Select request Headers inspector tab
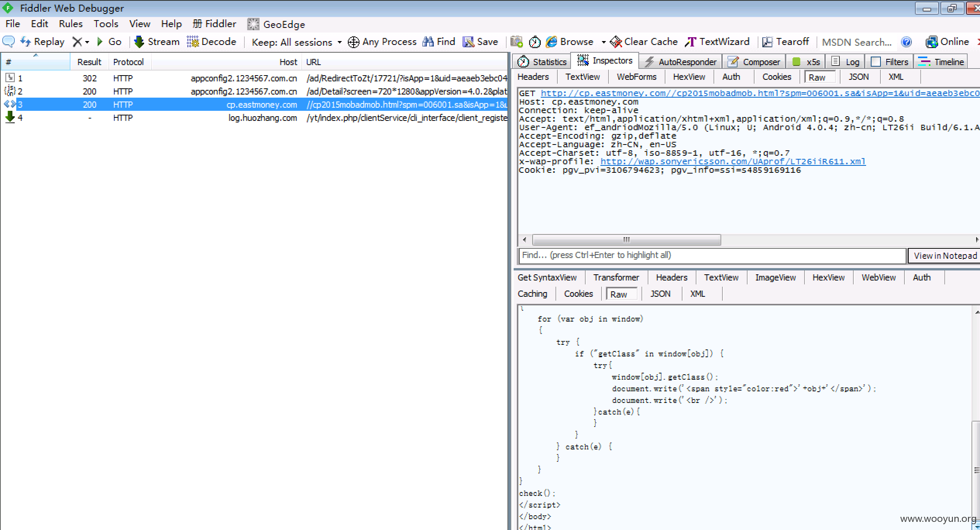 point(533,77)
